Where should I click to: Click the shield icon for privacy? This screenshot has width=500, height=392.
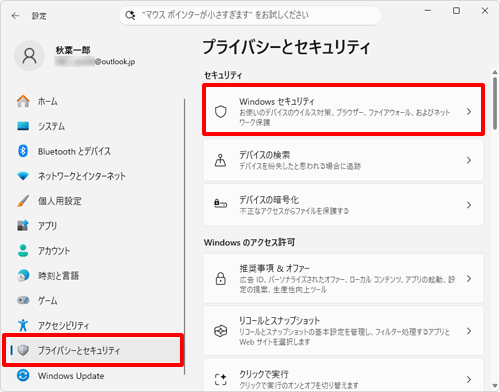(x=23, y=350)
